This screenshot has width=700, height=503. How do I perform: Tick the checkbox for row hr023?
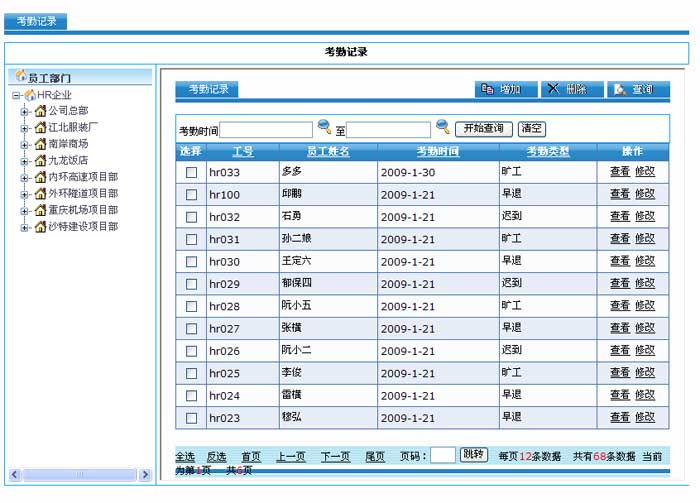point(191,418)
